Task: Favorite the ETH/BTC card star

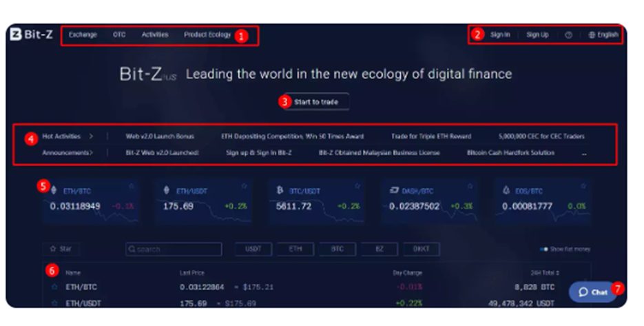Action: 132,186
